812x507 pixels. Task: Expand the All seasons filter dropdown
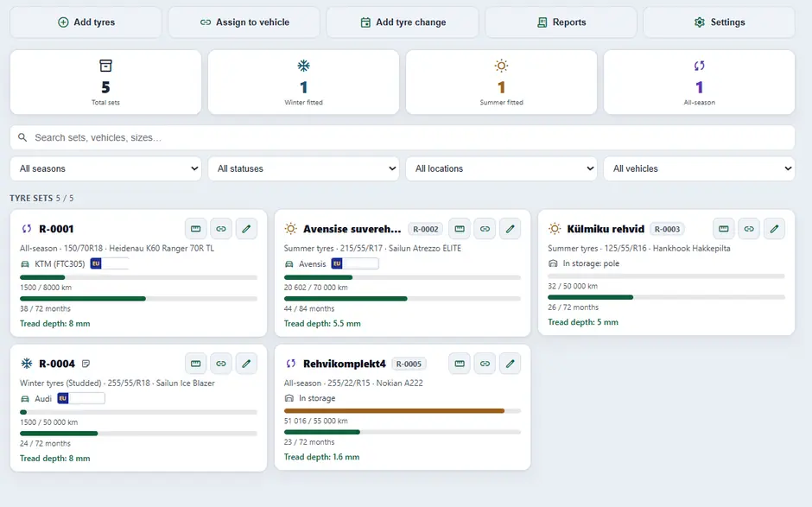coord(105,168)
